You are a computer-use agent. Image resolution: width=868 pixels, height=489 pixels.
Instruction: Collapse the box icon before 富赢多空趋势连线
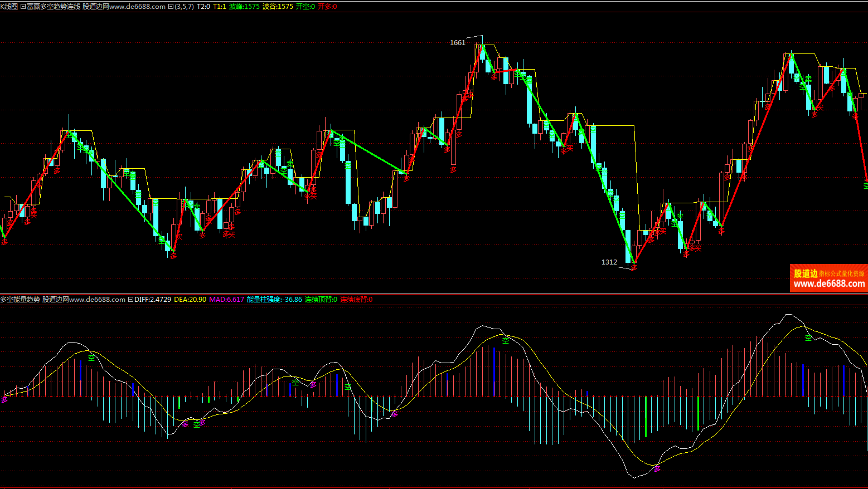pos(23,7)
